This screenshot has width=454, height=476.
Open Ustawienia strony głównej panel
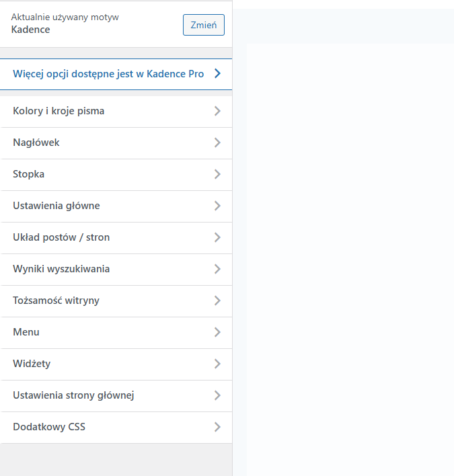73,395
